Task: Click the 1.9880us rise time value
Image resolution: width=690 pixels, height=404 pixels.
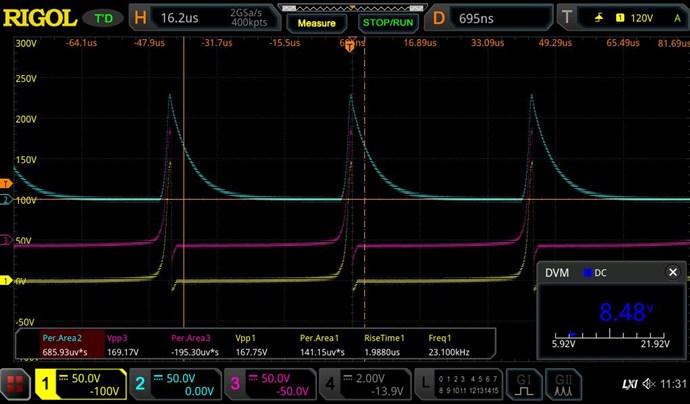Action: point(382,352)
